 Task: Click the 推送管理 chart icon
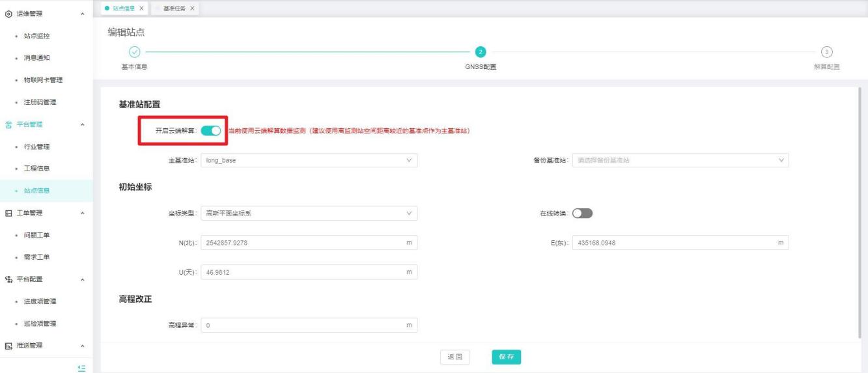click(7, 346)
